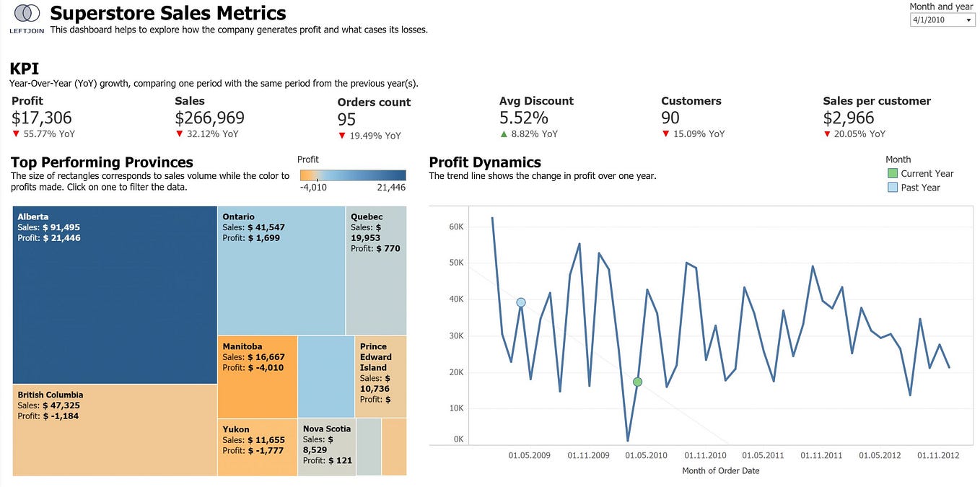Click the blue circle marker on the trend line
This screenshot has height=487, width=980.
(521, 302)
